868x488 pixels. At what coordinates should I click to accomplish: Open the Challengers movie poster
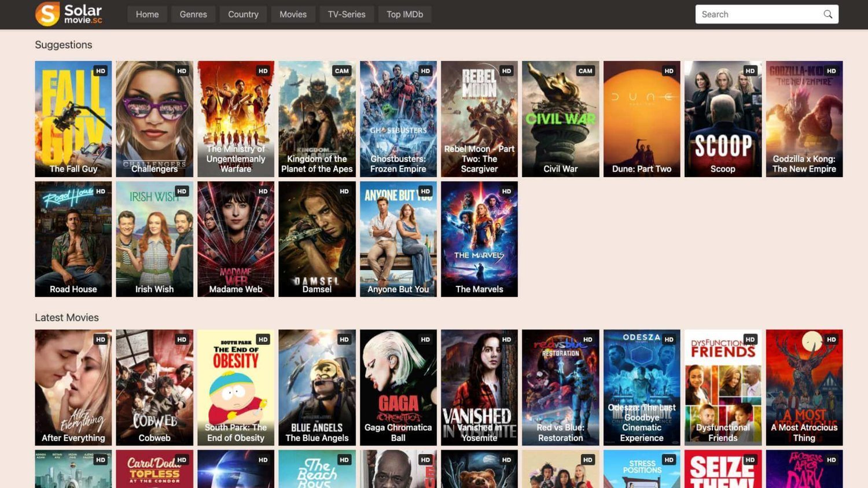155,119
